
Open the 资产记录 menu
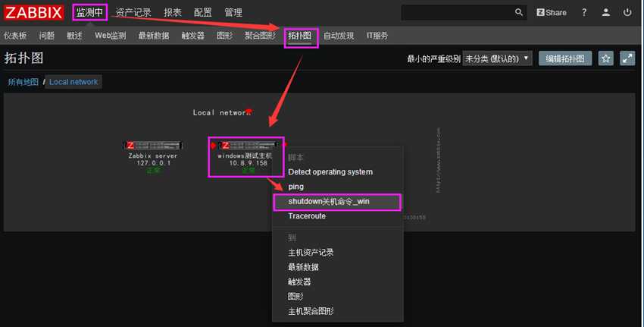(133, 12)
